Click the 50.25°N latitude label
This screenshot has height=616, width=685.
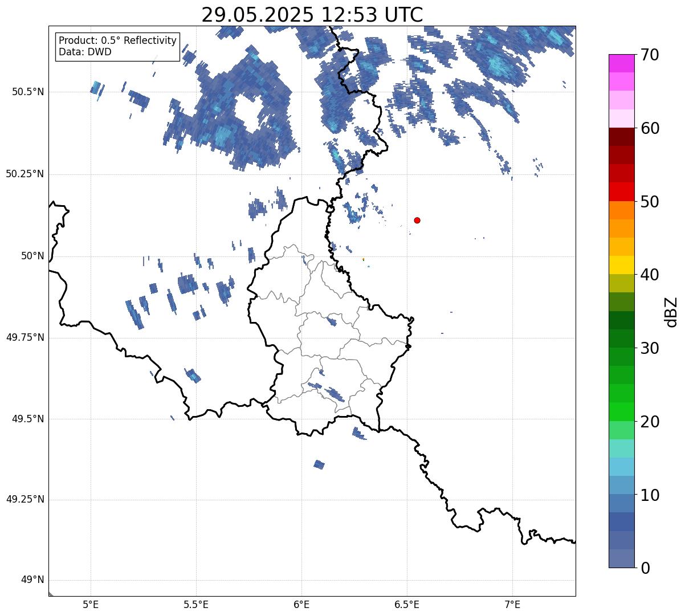point(25,174)
